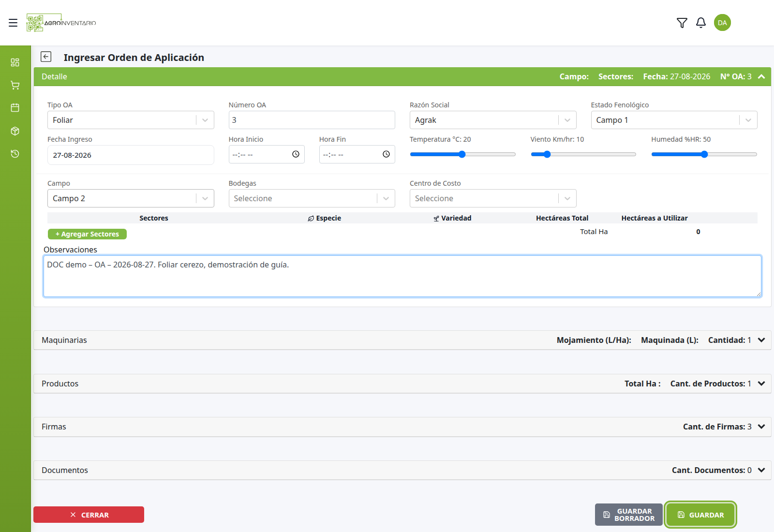Open the notifications bell
Screen dimensions: 774x532
701,23
